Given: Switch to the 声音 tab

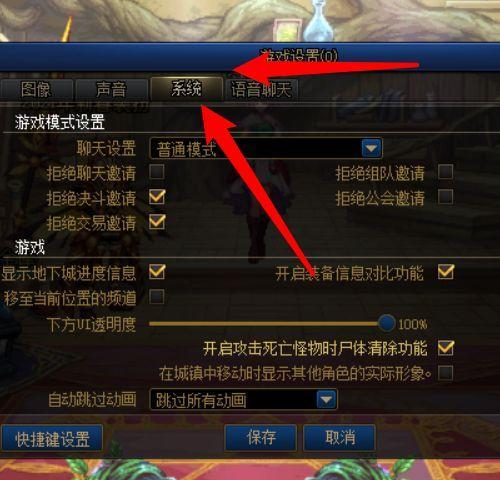Looking at the screenshot, I should pos(111,89).
